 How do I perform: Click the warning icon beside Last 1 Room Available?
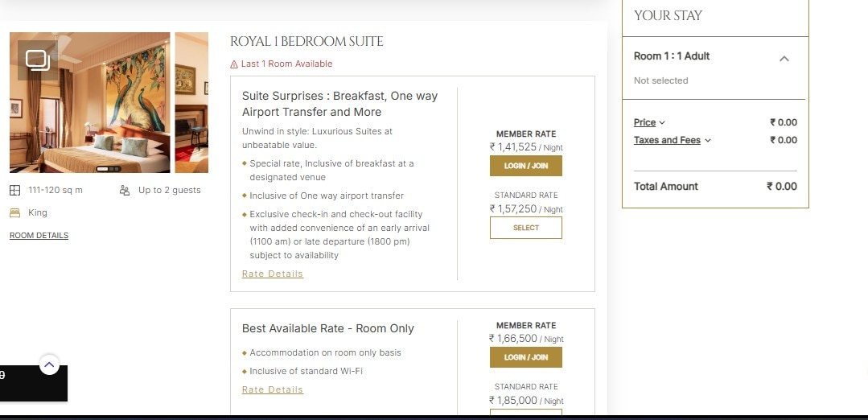click(x=234, y=64)
